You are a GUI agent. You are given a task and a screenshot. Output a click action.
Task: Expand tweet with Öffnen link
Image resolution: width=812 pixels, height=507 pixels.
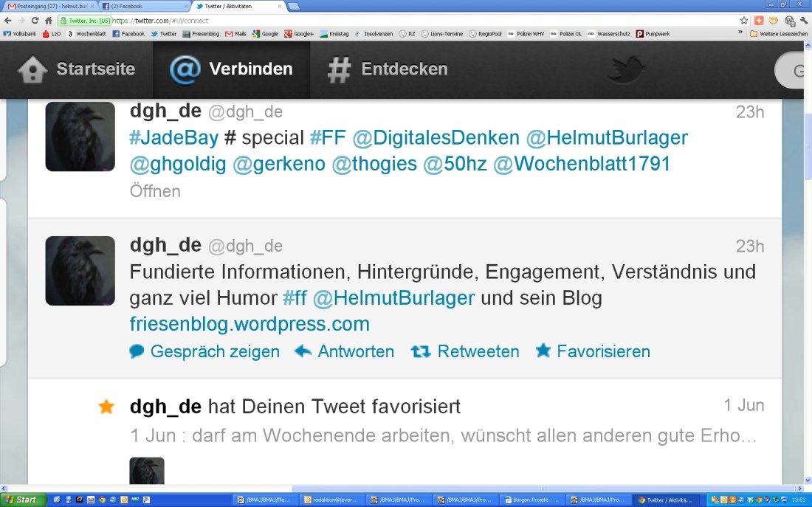(155, 191)
